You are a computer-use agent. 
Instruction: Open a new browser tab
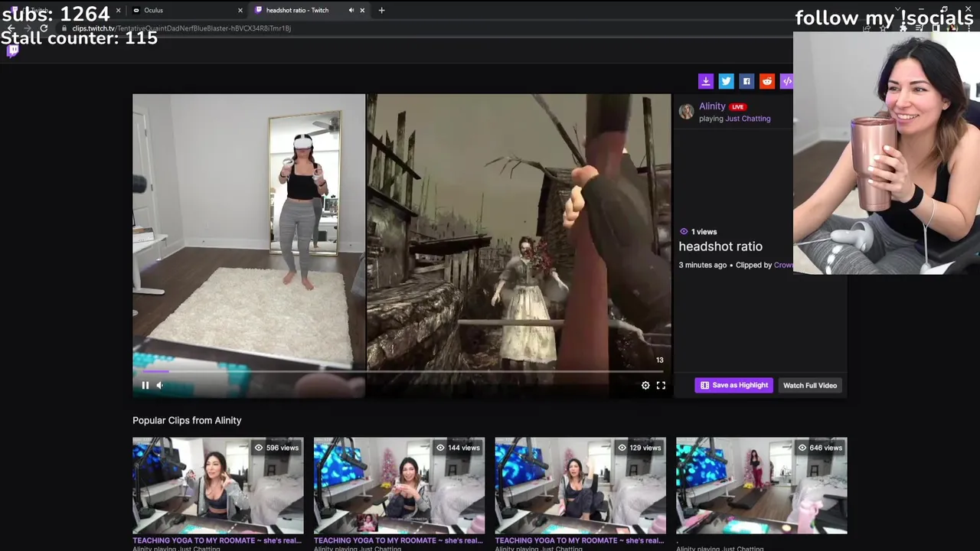[381, 10]
